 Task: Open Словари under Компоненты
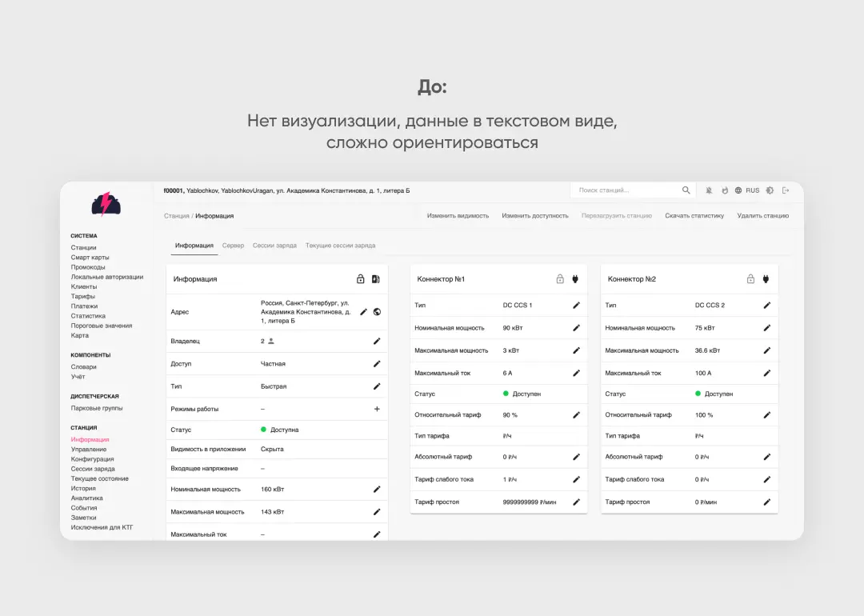pyautogui.click(x=83, y=367)
